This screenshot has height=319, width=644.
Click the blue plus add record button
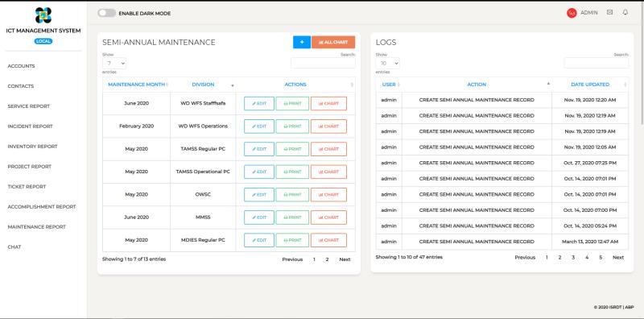(x=302, y=43)
